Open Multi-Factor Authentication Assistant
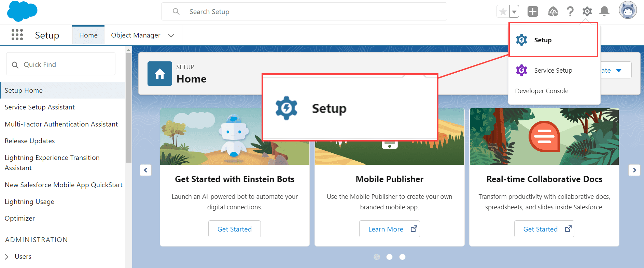644x268 pixels. point(61,124)
